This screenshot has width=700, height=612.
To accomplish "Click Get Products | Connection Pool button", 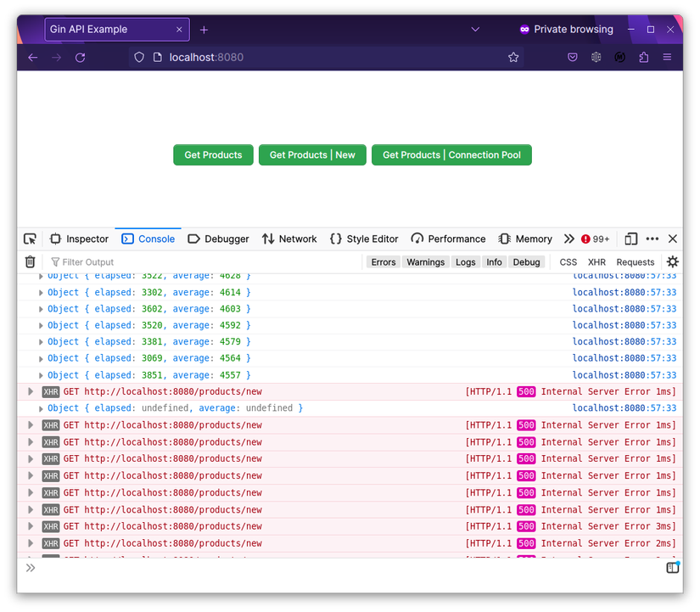I will (x=451, y=154).
